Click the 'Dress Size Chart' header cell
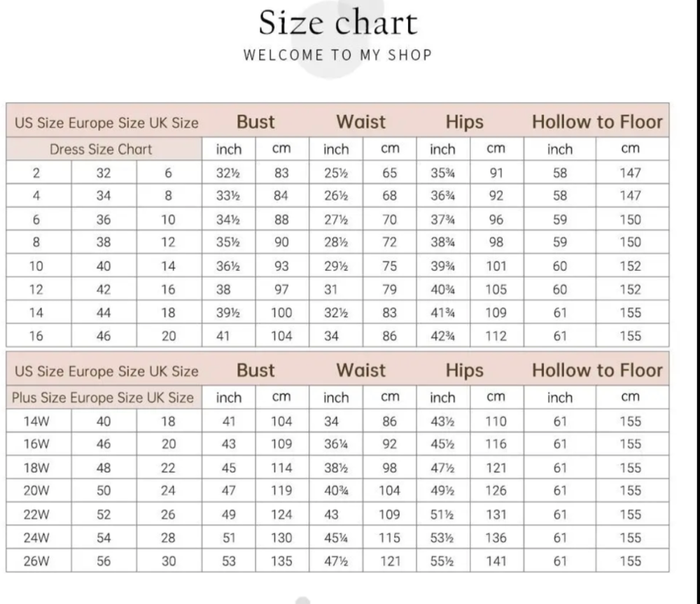The image size is (700, 604). (x=101, y=149)
